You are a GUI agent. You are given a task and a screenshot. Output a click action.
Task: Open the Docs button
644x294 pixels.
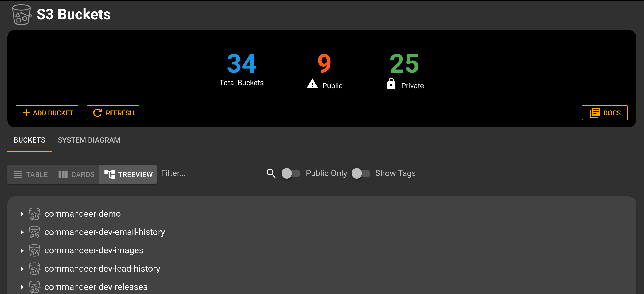click(x=605, y=113)
